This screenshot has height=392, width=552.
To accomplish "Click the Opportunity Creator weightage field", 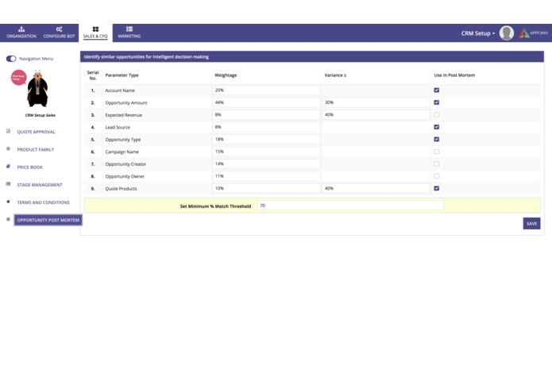I will (x=267, y=164).
